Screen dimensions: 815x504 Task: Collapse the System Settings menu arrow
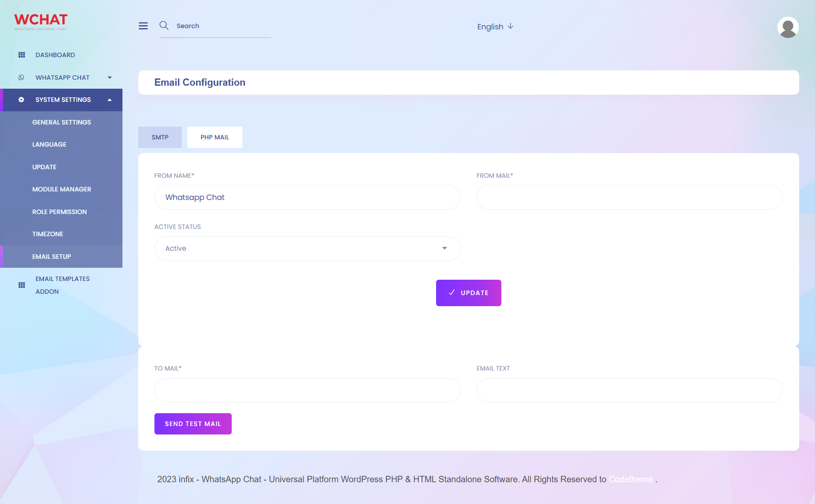110,100
